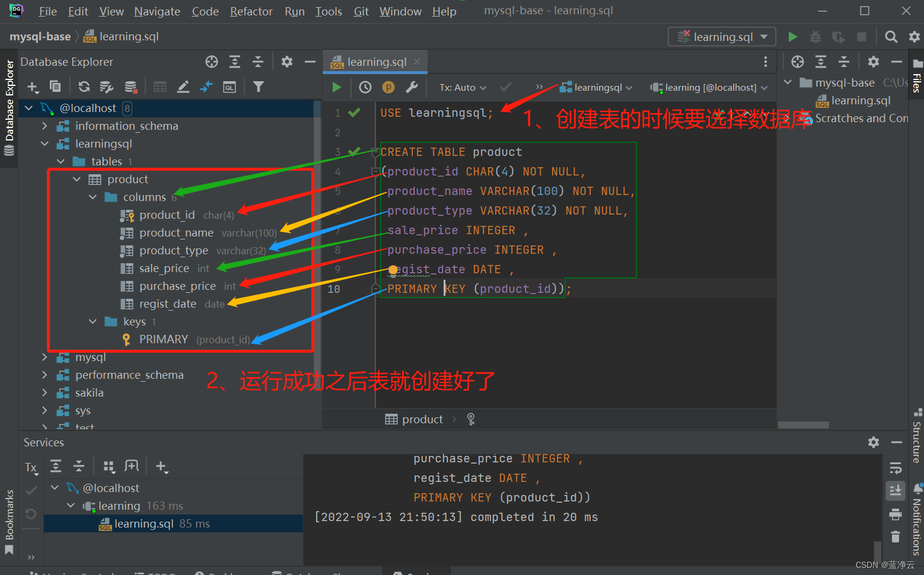Open Services panel gear options
The height and width of the screenshot is (575, 924).
874,442
